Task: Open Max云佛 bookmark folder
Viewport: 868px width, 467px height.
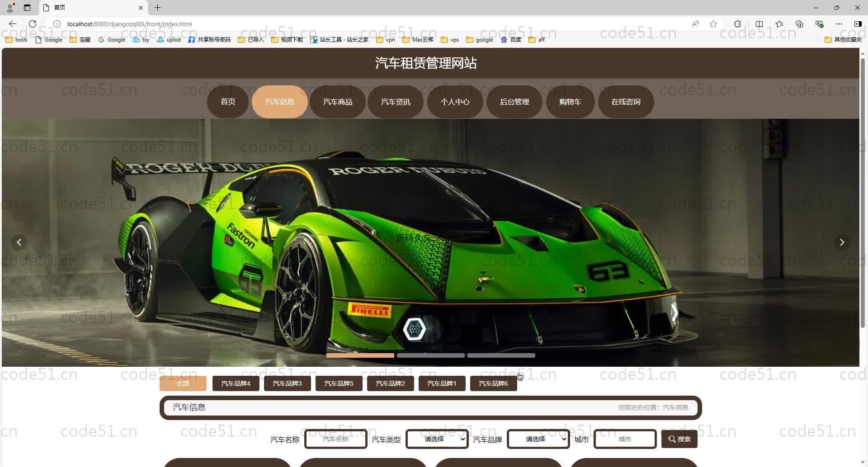Action: (418, 40)
